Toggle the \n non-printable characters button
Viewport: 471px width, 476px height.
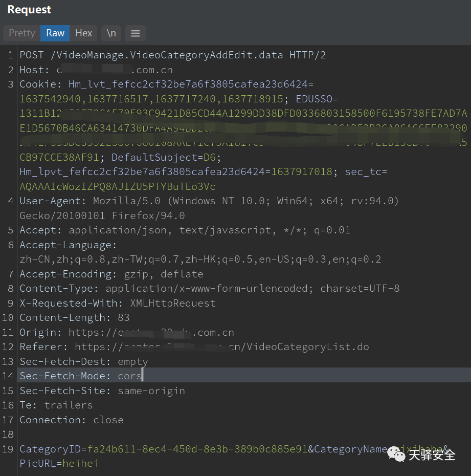[111, 33]
